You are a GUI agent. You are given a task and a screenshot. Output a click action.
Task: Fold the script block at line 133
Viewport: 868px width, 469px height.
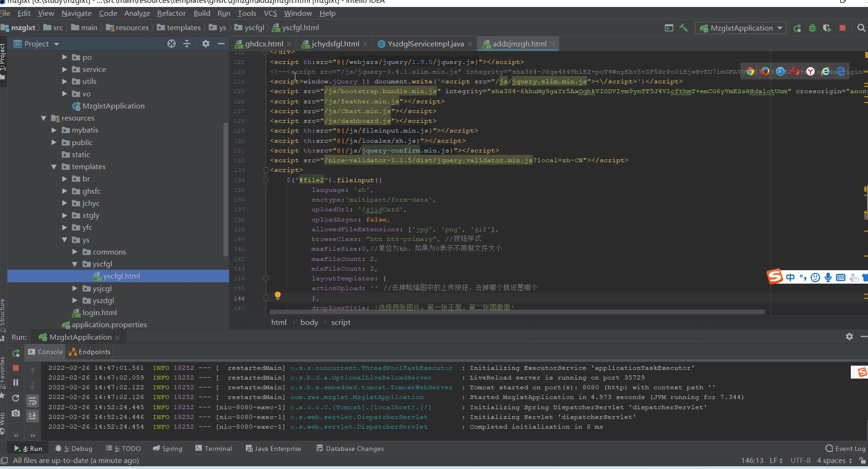tap(266, 170)
